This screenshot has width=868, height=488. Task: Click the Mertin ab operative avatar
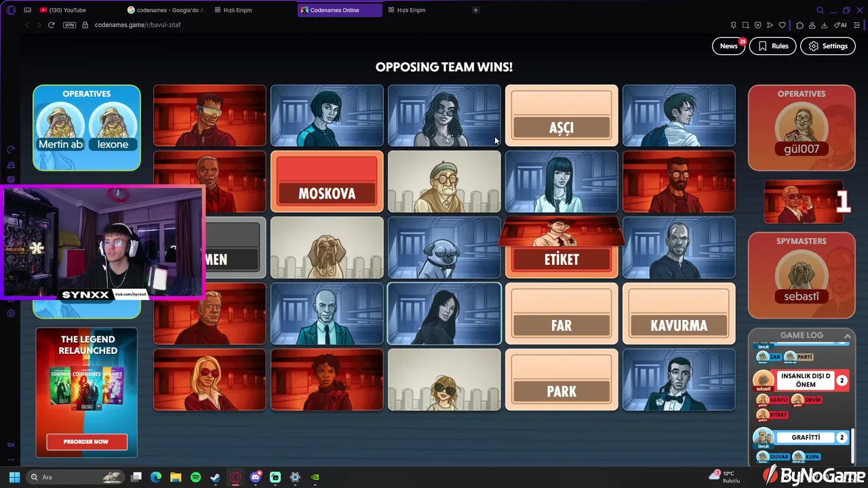pyautogui.click(x=60, y=127)
